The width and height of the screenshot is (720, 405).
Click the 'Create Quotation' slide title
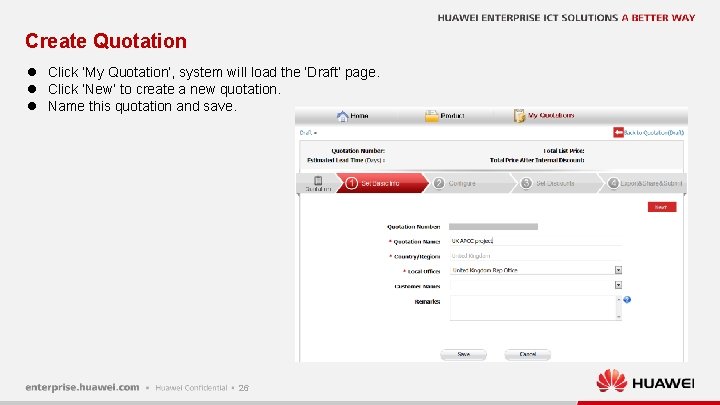click(106, 41)
